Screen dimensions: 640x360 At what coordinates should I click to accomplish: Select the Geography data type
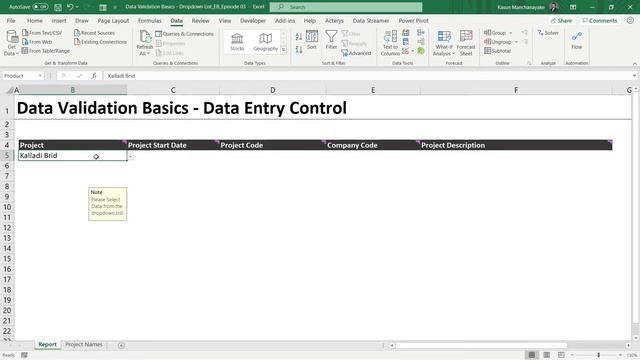265,42
